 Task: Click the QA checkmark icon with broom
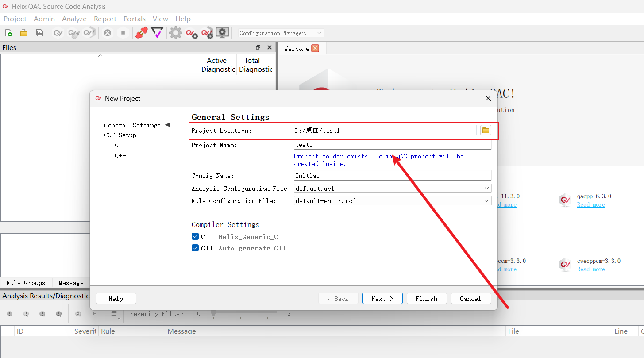74,33
